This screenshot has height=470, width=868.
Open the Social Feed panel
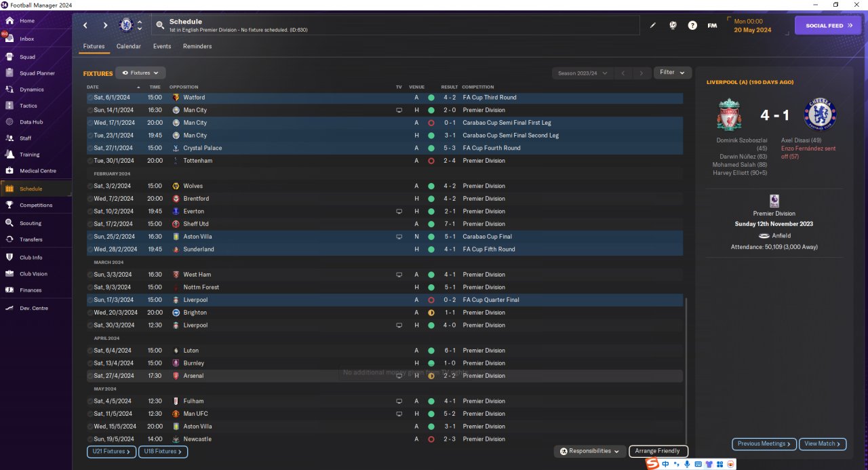[x=828, y=26]
